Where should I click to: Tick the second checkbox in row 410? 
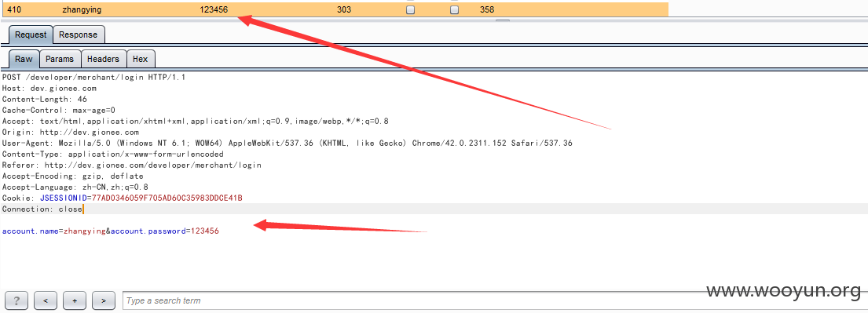[x=454, y=10]
